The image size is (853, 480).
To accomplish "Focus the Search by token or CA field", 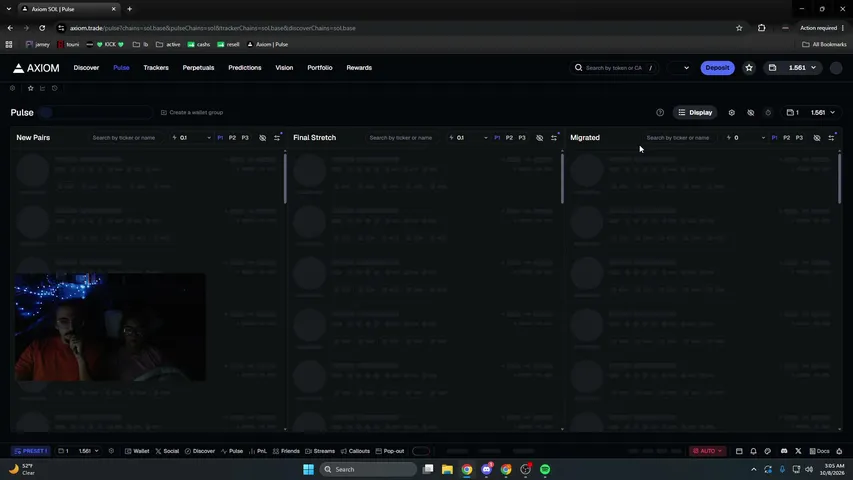I will click(614, 68).
